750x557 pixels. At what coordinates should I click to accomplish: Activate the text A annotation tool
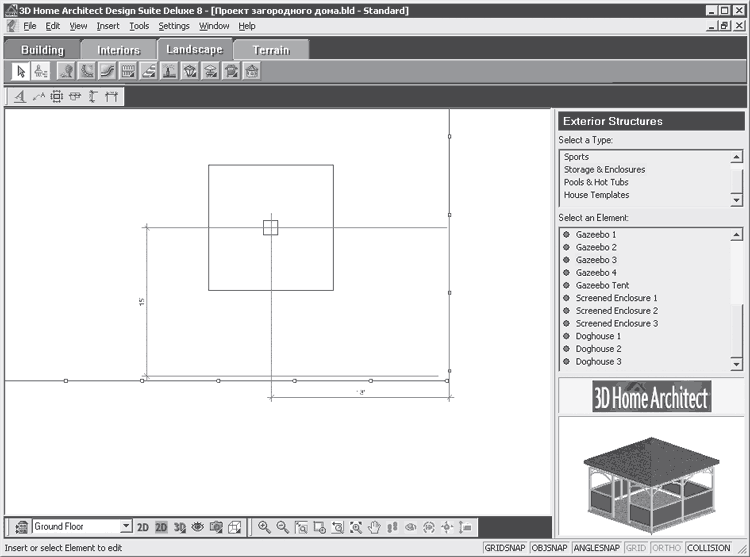(20, 97)
